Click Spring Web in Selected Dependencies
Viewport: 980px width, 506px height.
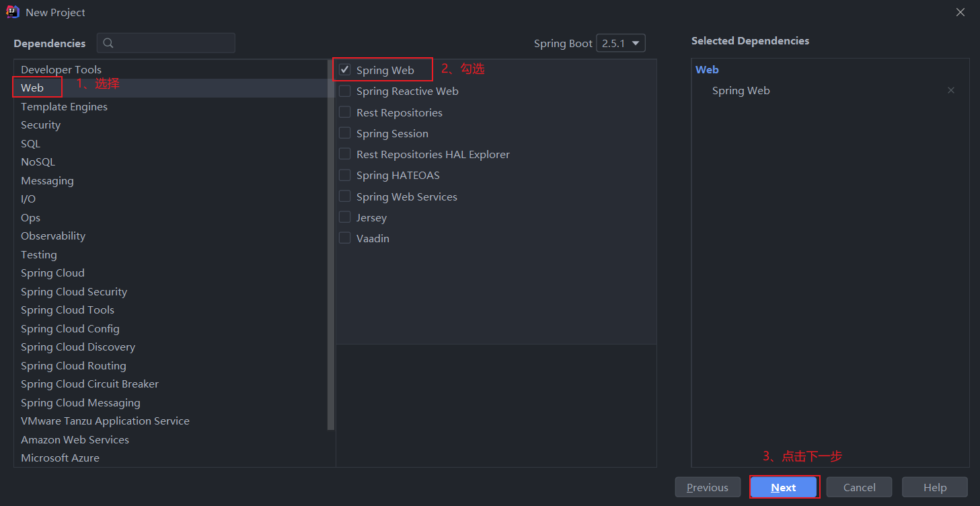741,90
